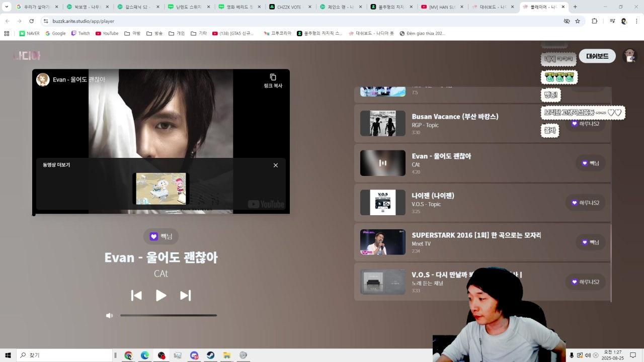Open the YouTube bookmark
This screenshot has height=362, width=644.
click(107, 33)
